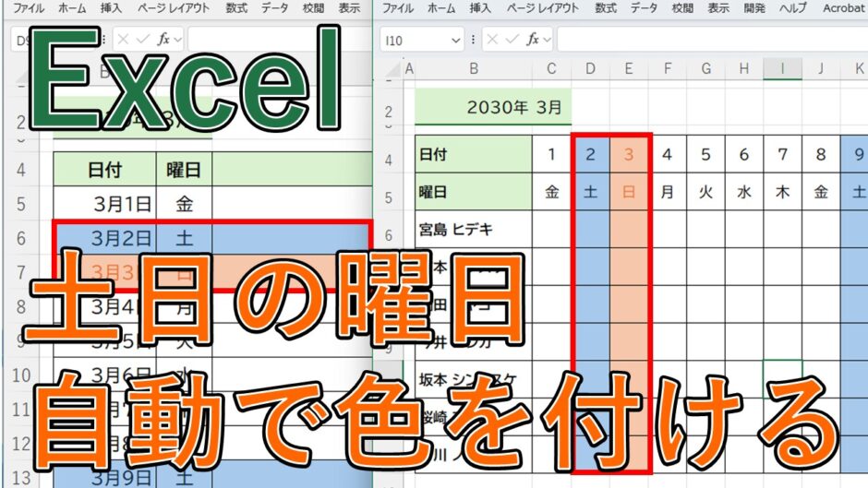Select column C header in right window
868x488 pixels.
(551, 68)
